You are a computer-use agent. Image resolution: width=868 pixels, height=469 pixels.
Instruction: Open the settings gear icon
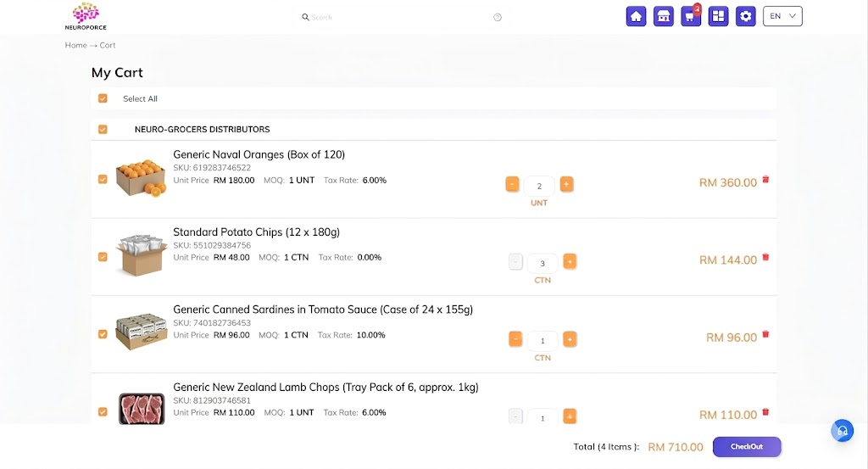pos(746,16)
